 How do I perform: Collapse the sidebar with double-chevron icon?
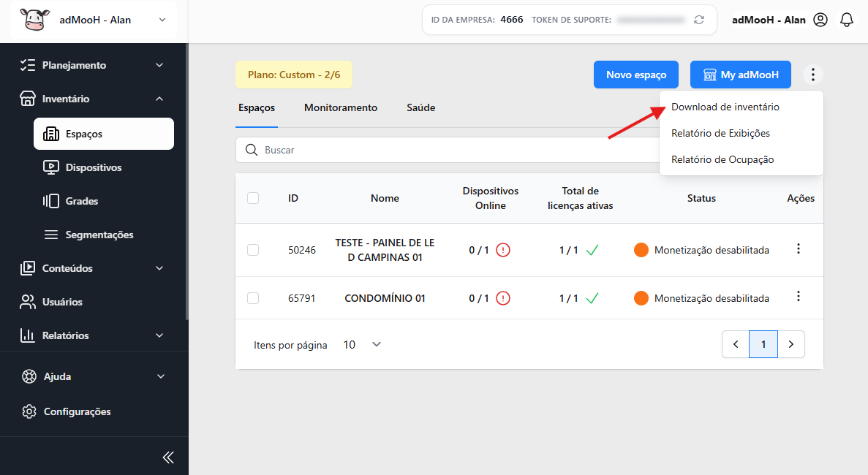(168, 457)
